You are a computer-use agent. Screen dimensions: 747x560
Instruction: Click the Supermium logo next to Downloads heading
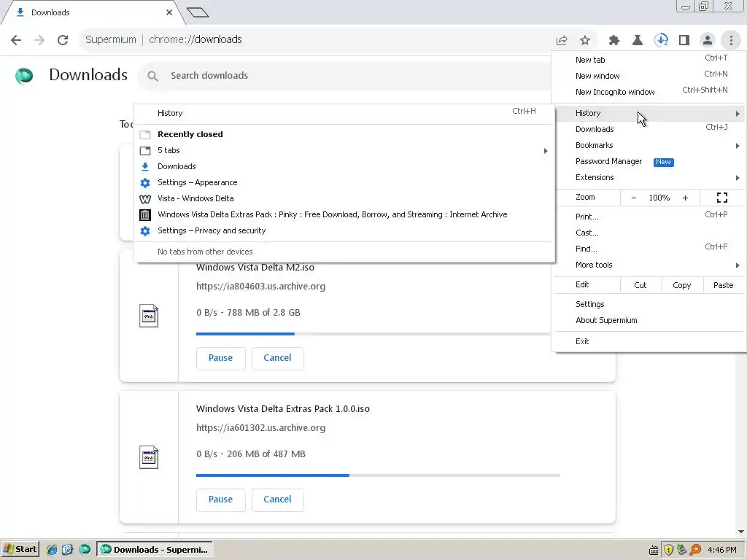(24, 75)
